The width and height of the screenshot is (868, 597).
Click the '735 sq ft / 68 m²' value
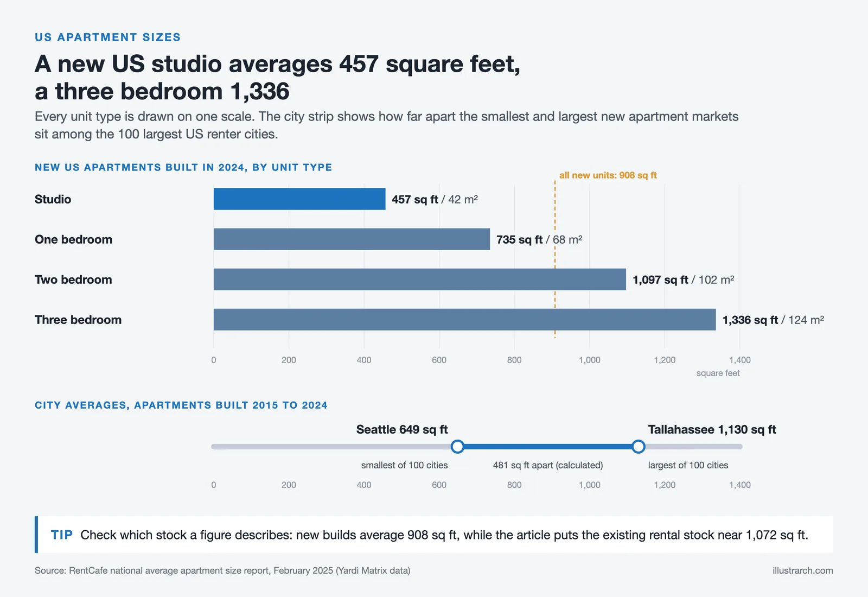539,239
